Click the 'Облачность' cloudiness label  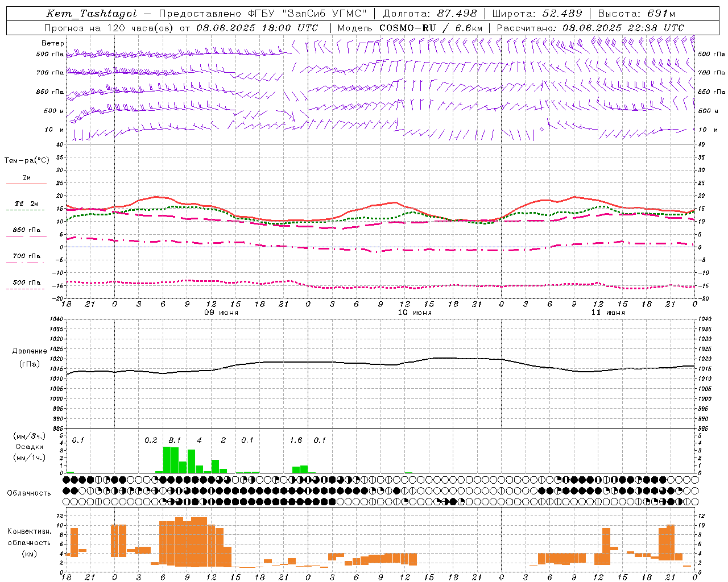(29, 493)
